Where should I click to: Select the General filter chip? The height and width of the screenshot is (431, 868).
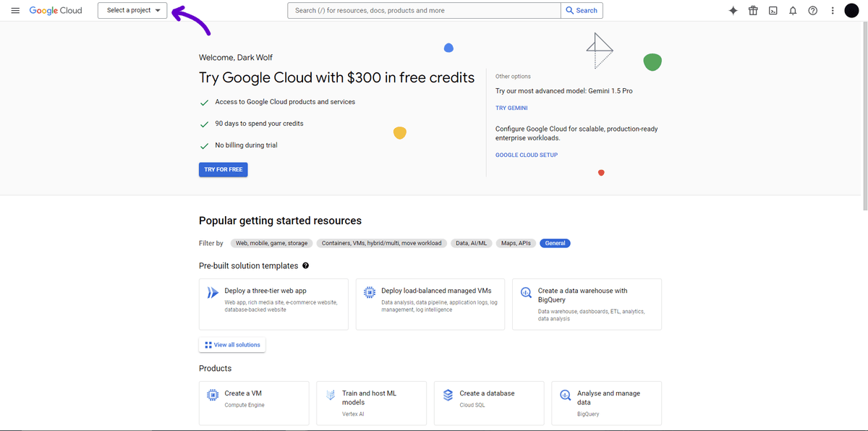(556, 243)
